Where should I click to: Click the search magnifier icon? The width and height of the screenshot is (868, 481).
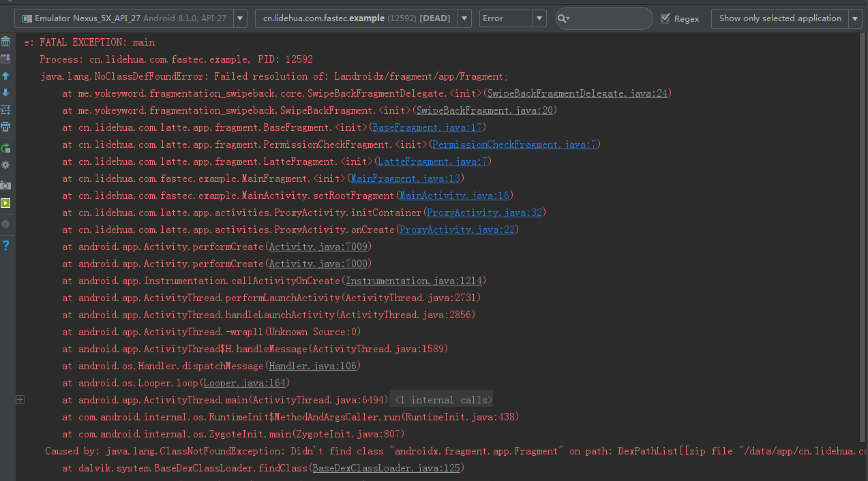tap(563, 18)
